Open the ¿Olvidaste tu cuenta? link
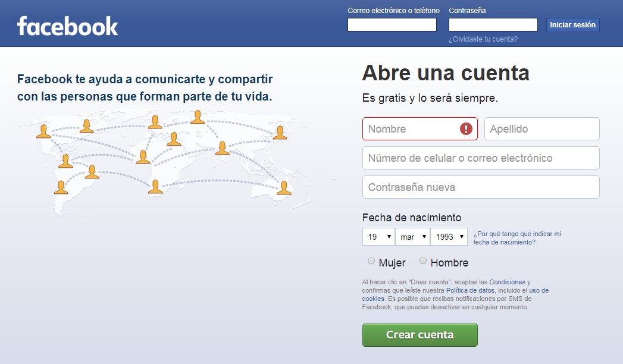Screen dimensions: 623x364 pyautogui.click(x=483, y=39)
